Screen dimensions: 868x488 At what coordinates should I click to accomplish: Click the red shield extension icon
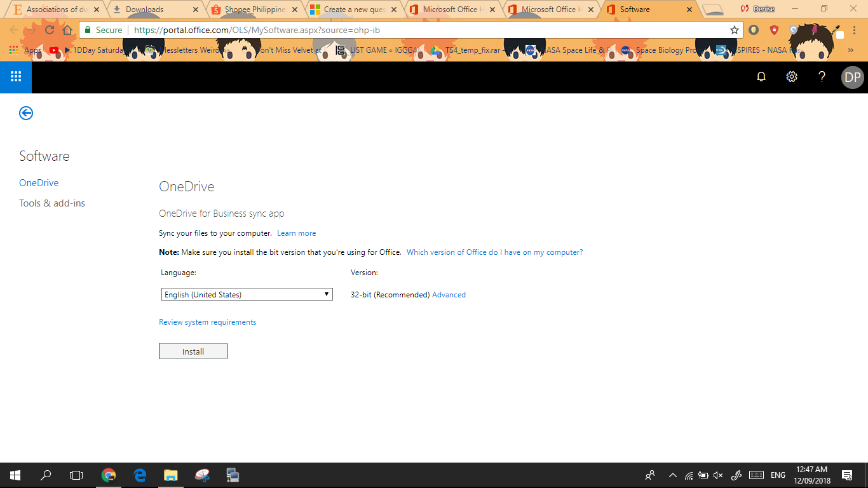coord(774,30)
